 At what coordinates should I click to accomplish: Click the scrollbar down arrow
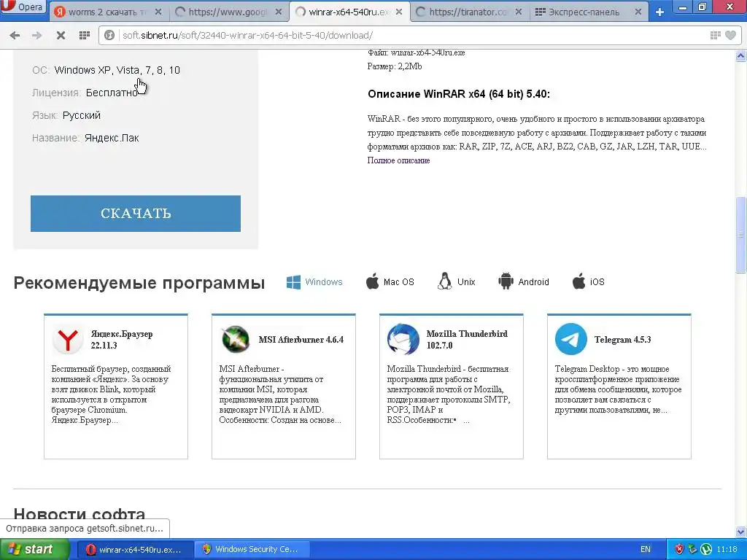tap(740, 532)
